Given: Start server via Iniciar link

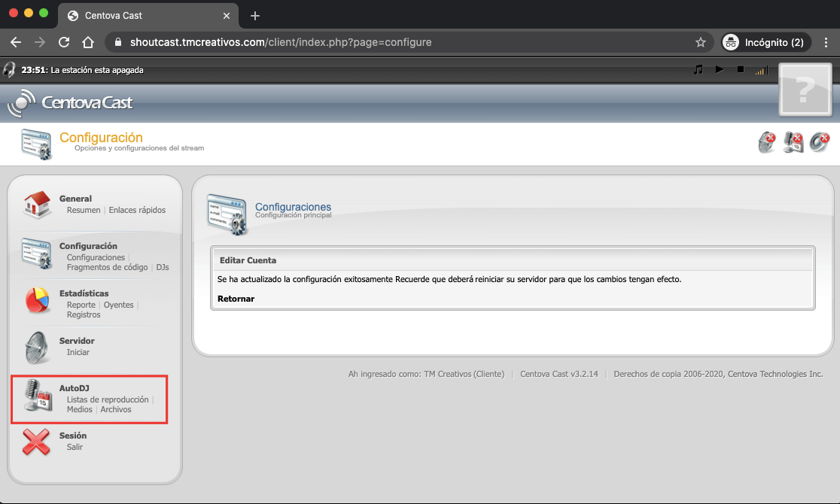Looking at the screenshot, I should 78,352.
